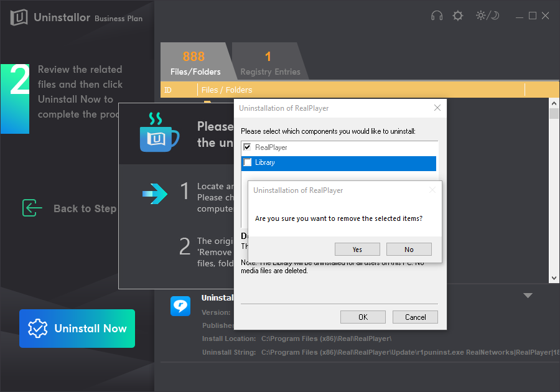Go Back to Step link
Viewport: 560px width, 392px height.
85,208
